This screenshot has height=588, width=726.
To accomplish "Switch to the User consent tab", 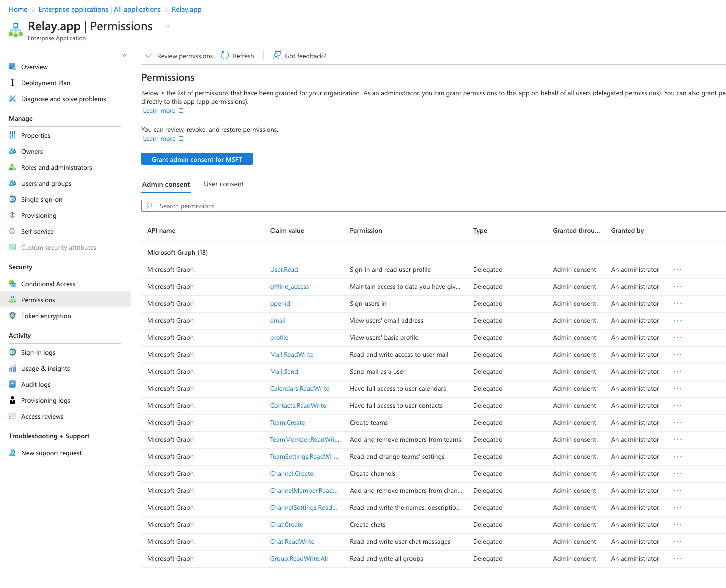I will (x=224, y=184).
